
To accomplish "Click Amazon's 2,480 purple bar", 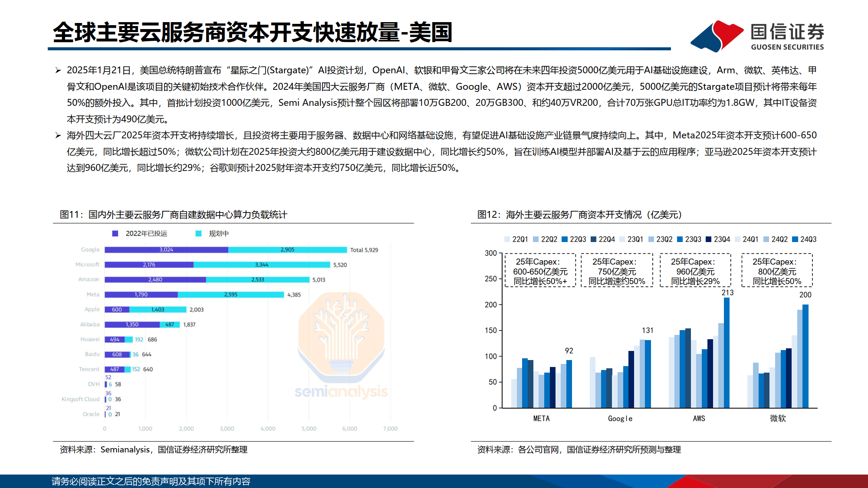I will pyautogui.click(x=155, y=280).
